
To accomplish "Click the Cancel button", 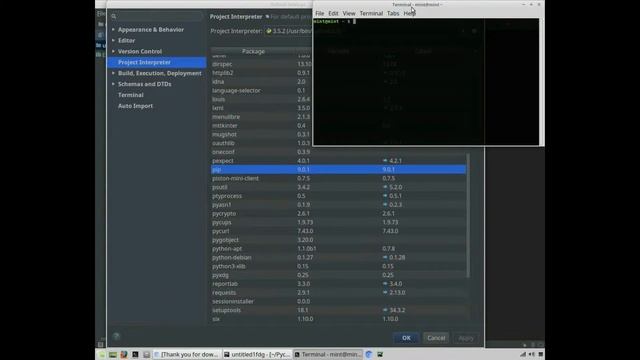I will 436,338.
